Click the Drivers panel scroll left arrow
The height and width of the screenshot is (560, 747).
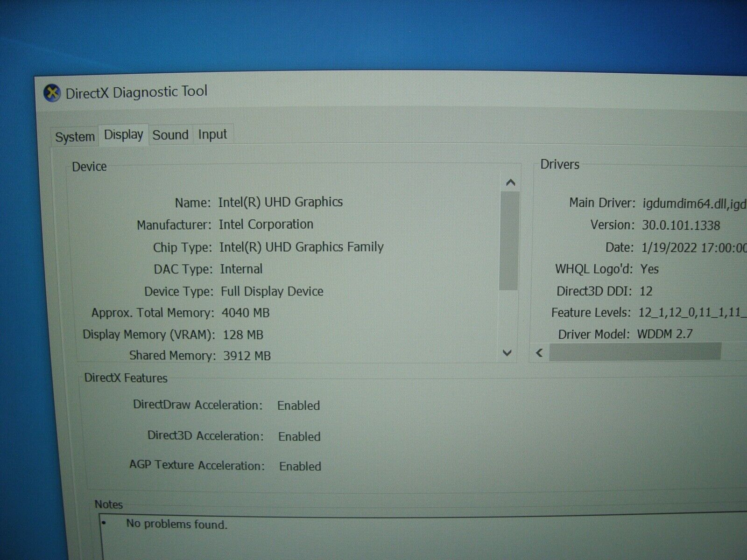point(540,353)
